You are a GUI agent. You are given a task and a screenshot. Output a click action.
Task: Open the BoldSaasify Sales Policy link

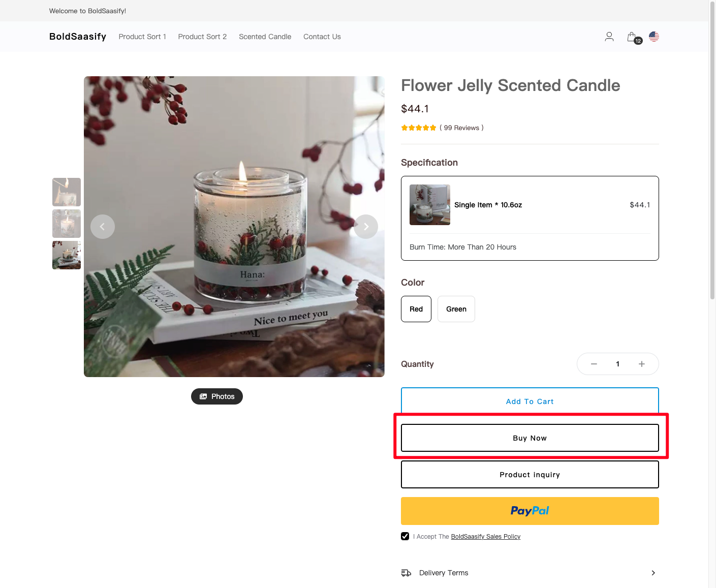coord(486,537)
